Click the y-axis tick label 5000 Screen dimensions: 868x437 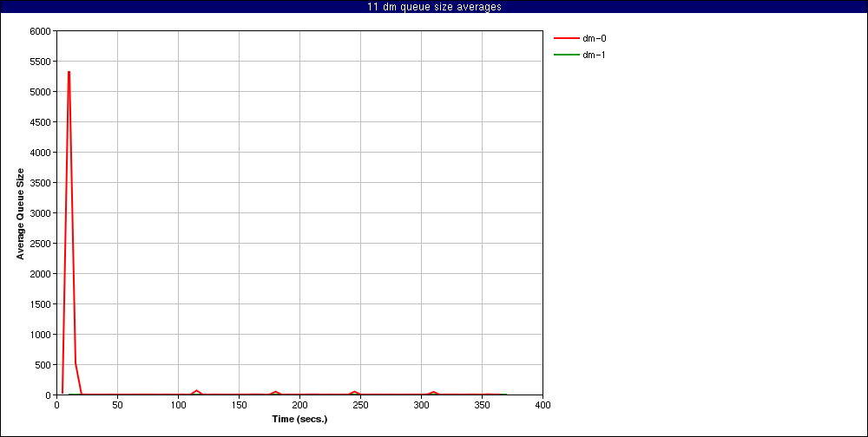click(42, 92)
